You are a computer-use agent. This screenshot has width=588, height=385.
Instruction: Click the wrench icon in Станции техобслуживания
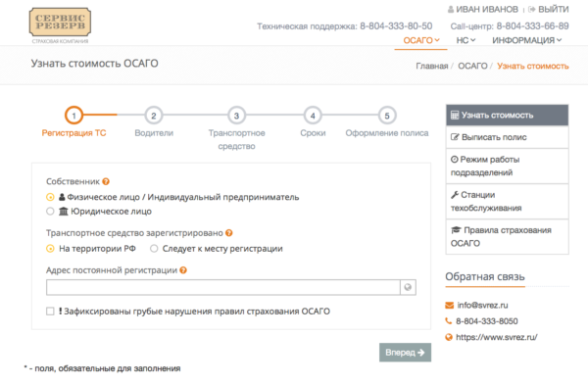[x=455, y=195]
